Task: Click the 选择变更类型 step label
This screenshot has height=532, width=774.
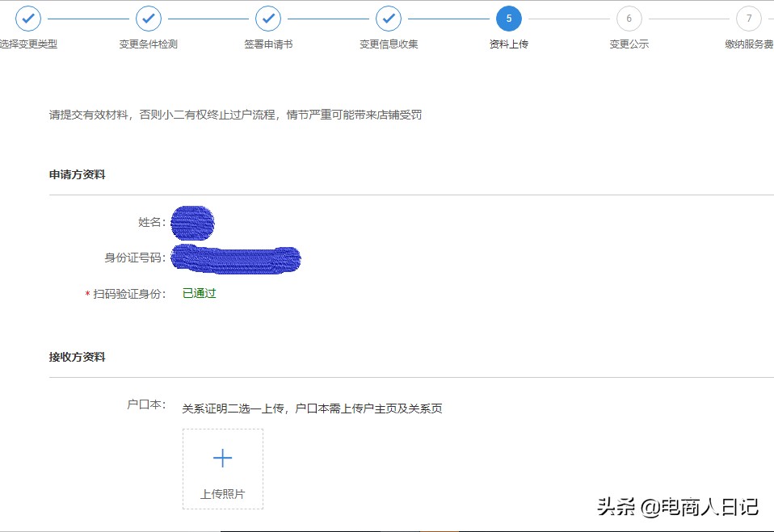Action: pyautogui.click(x=28, y=44)
